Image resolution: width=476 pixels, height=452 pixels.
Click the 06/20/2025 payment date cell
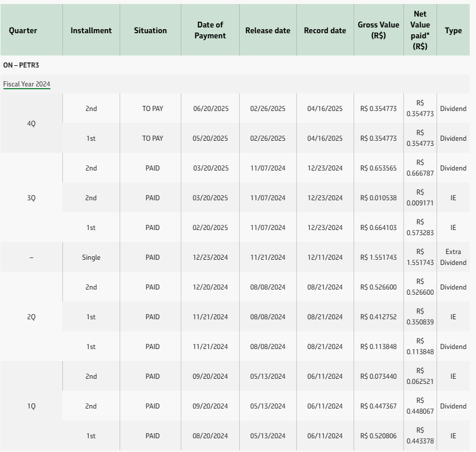[x=211, y=109]
